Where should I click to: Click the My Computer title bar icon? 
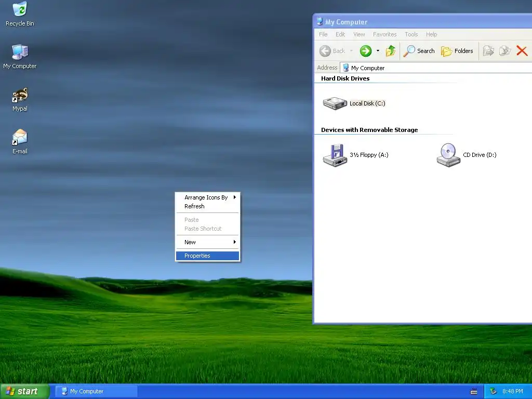[320, 22]
